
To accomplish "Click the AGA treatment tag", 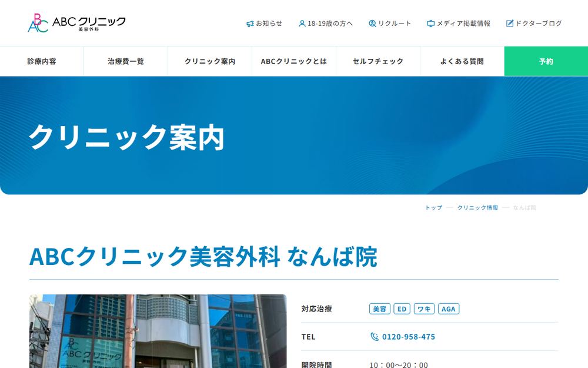I will [449, 309].
